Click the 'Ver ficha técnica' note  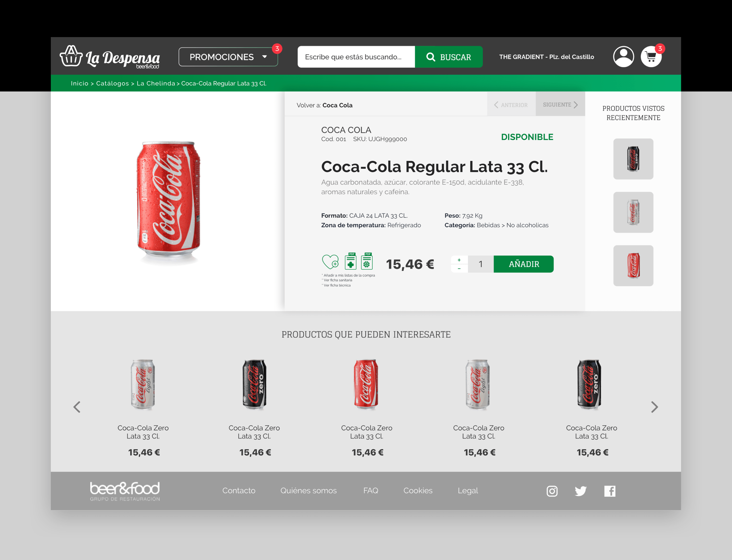coord(337,285)
